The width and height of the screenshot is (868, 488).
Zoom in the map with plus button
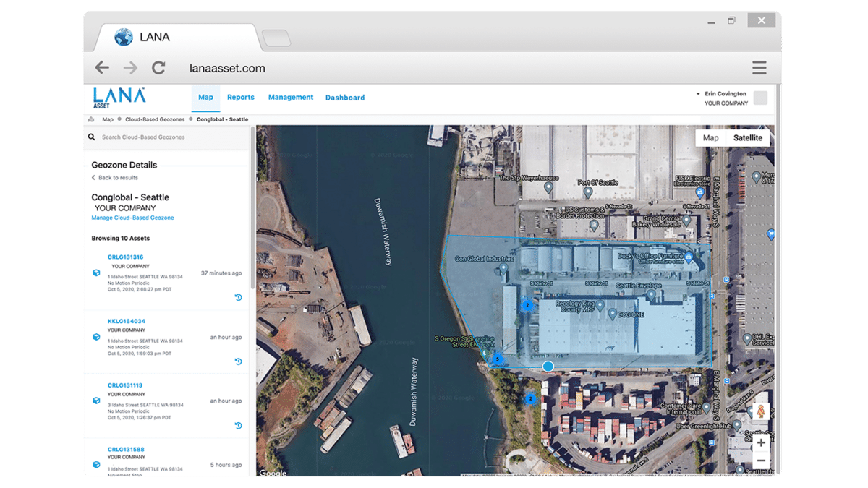coord(761,442)
